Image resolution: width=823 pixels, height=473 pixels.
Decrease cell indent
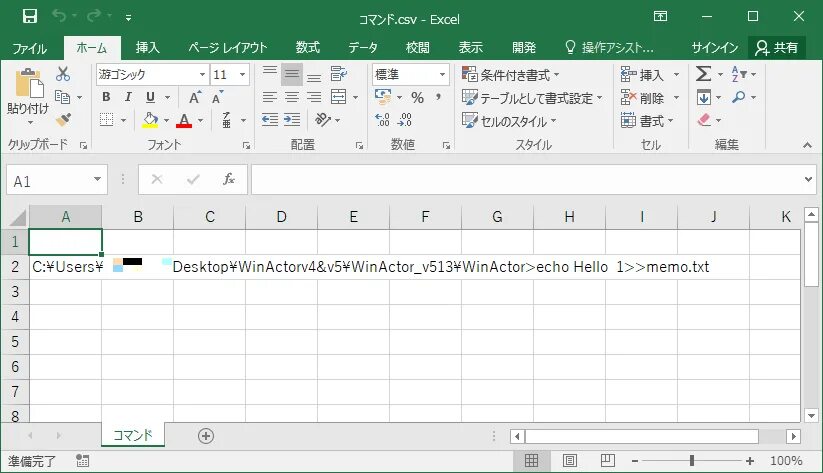click(x=270, y=120)
